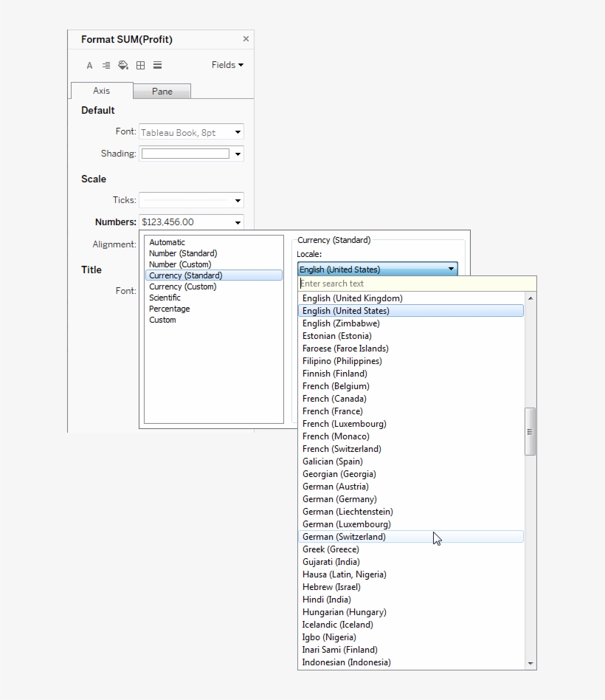Select the Axis tab
This screenshot has width=605, height=700.
tap(102, 91)
